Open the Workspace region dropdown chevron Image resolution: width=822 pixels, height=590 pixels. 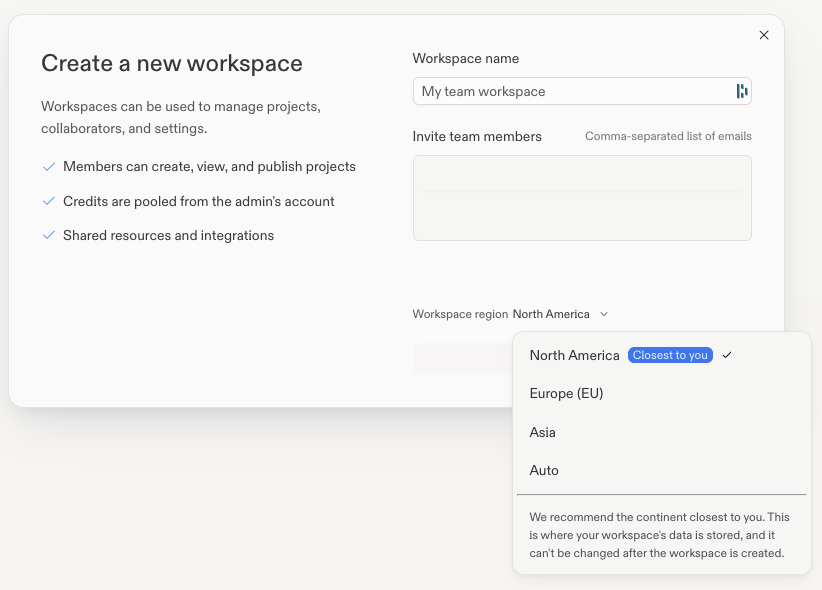[x=604, y=314]
